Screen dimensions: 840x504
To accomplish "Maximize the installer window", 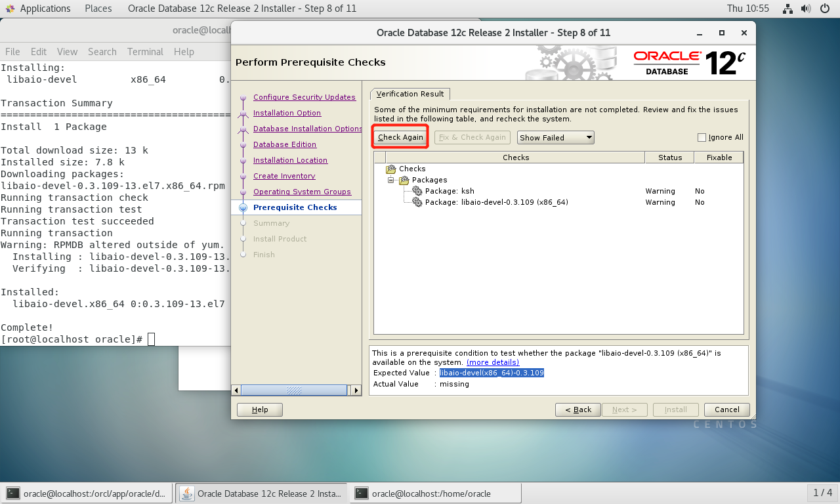I will (722, 32).
